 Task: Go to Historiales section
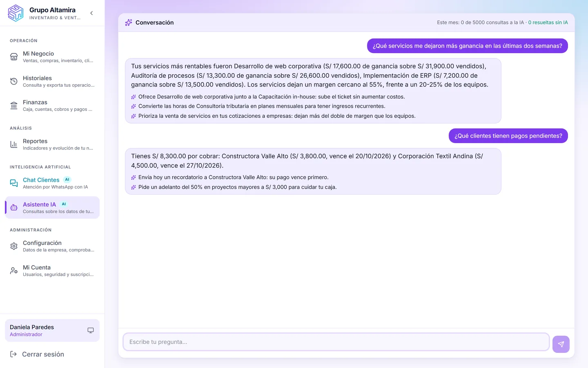pos(52,81)
